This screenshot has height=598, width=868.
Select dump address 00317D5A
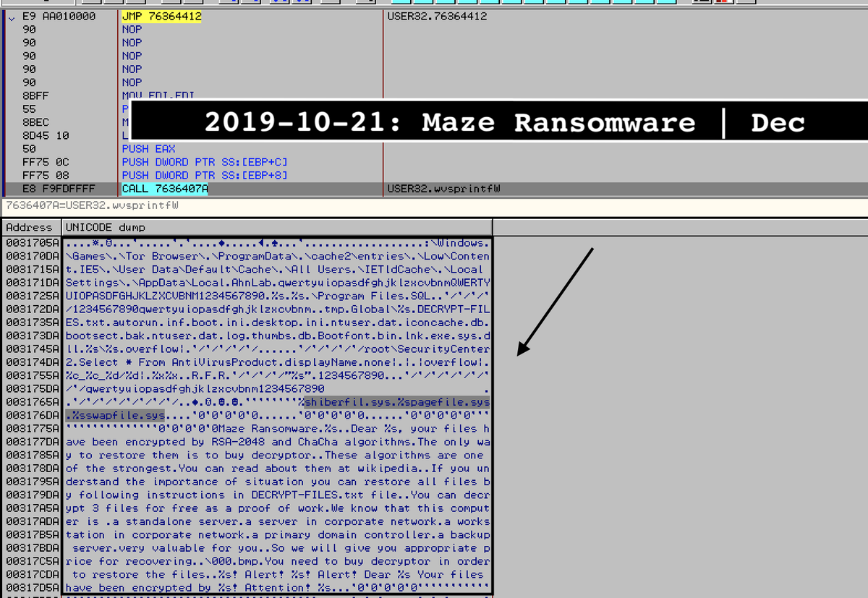click(x=30, y=587)
